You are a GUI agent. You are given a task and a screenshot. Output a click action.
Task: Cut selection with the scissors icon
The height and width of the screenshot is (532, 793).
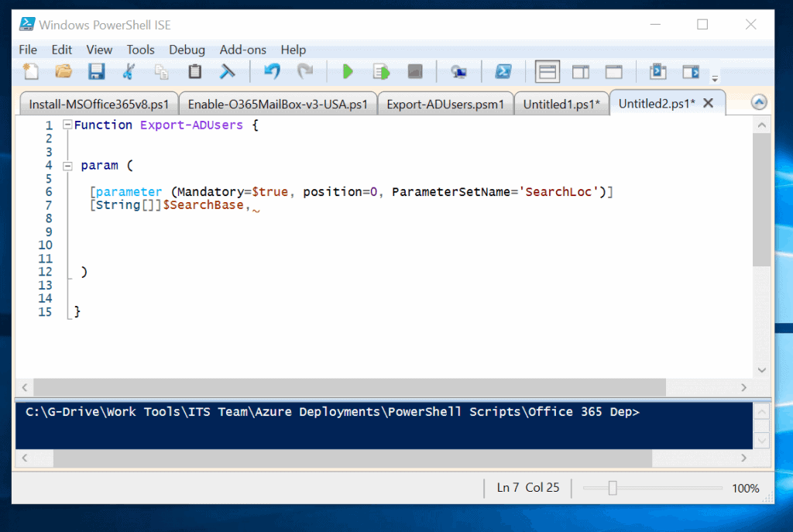(129, 72)
